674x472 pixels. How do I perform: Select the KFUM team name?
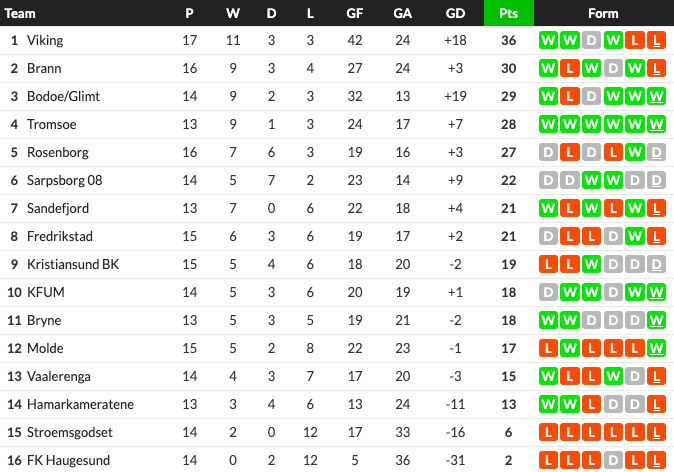[x=46, y=292]
